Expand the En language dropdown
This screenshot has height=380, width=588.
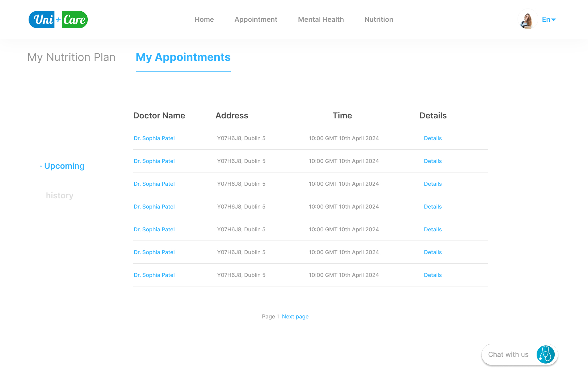[x=549, y=19]
